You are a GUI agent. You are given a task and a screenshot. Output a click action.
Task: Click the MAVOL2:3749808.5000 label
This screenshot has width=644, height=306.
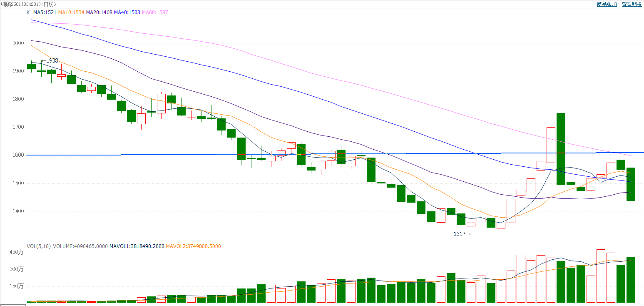194,246
